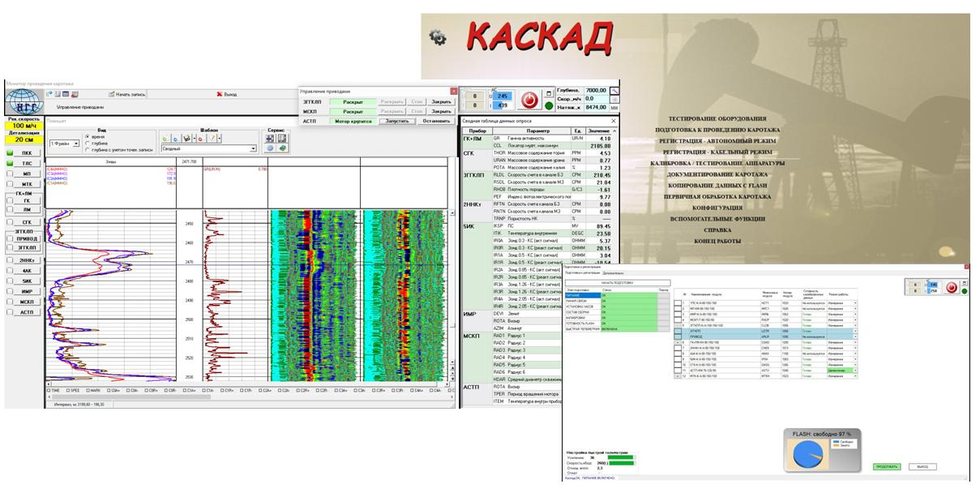Click the gear icon beside КАСКАД title
Image resolution: width=980 pixels, height=493 pixels.
[438, 36]
